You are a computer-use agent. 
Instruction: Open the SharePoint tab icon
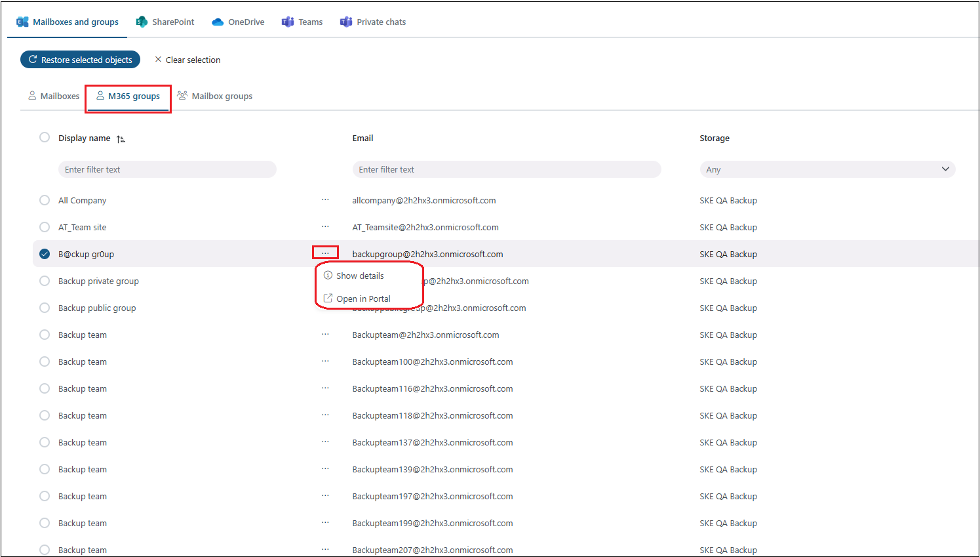coord(142,22)
